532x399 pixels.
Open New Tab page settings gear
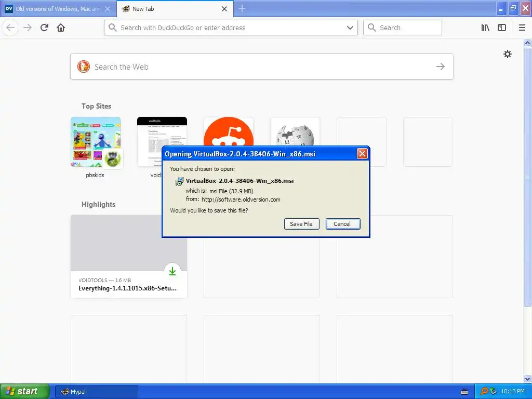[507, 54]
